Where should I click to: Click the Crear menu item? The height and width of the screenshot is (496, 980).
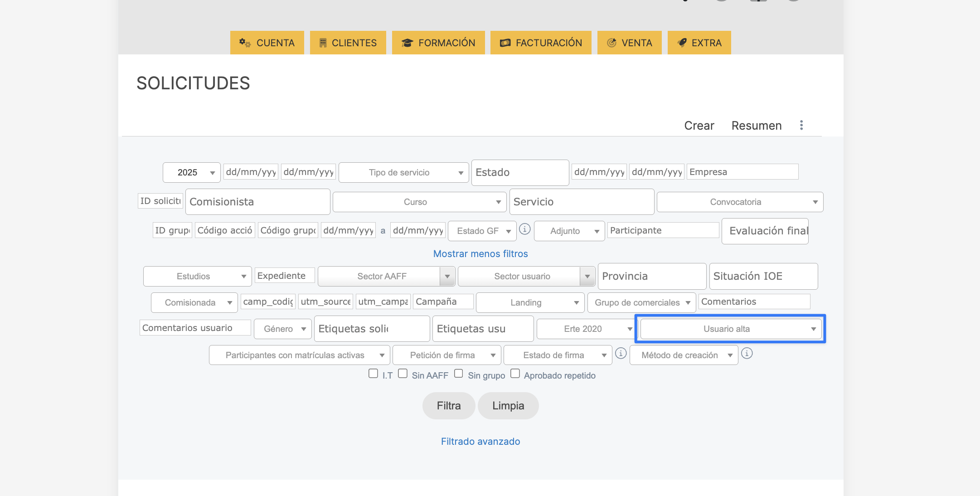[699, 126]
